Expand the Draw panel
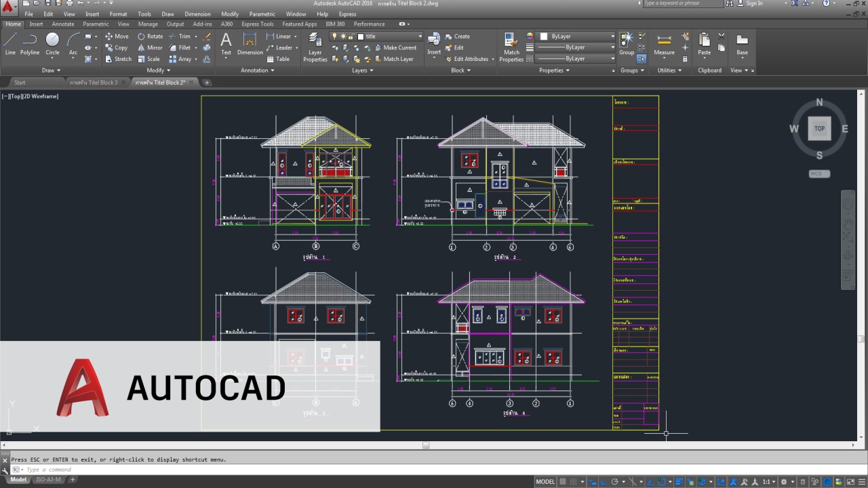Viewport: 868px width, 488px height. 51,70
